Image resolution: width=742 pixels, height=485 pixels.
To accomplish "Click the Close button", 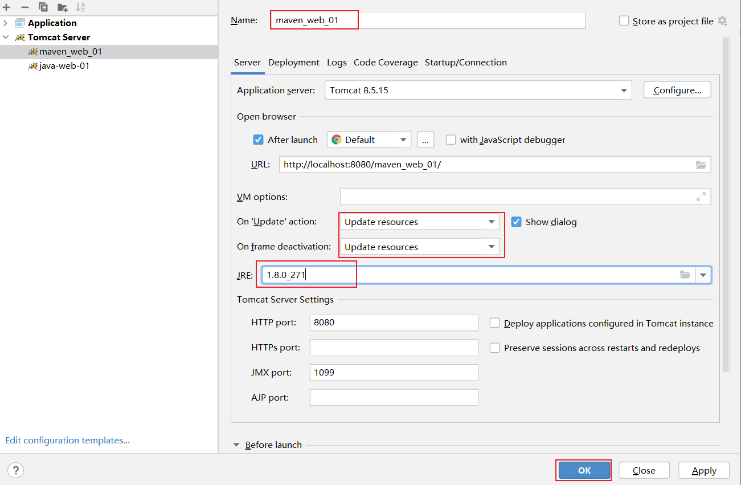I will click(644, 470).
